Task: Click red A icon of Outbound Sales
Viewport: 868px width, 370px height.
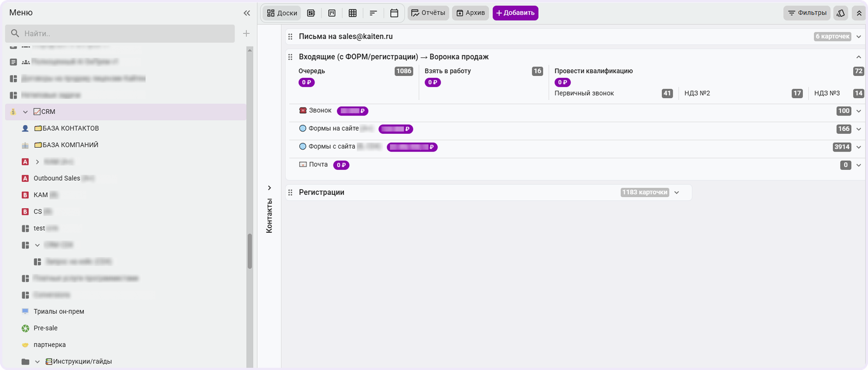Action: 25,178
